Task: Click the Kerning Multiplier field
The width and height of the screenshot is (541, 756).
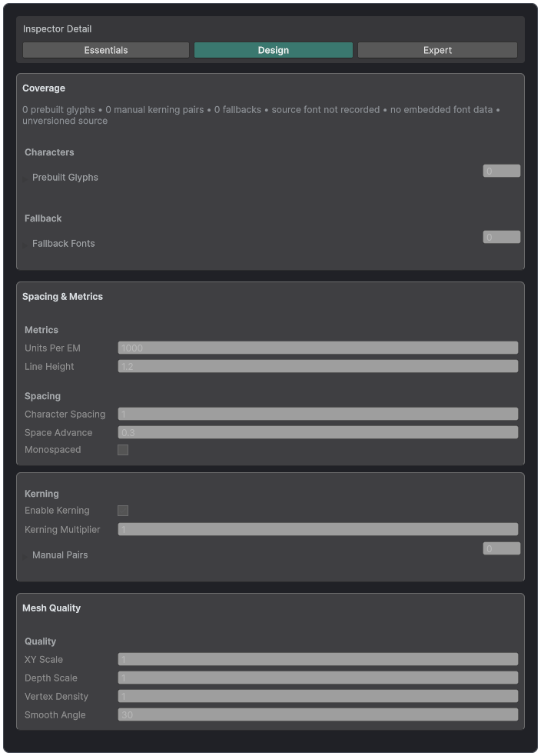Action: 318,529
